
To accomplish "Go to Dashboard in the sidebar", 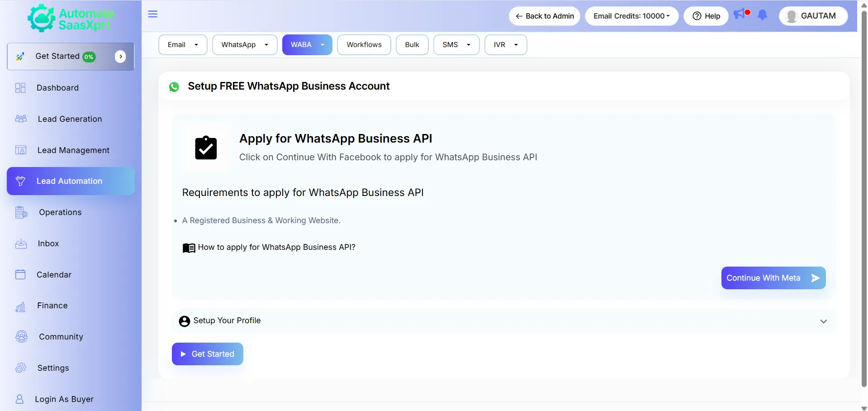I will tap(71, 88).
